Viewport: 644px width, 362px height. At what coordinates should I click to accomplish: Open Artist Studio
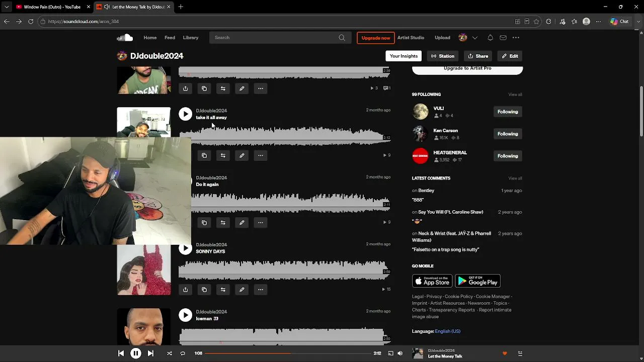pyautogui.click(x=411, y=38)
